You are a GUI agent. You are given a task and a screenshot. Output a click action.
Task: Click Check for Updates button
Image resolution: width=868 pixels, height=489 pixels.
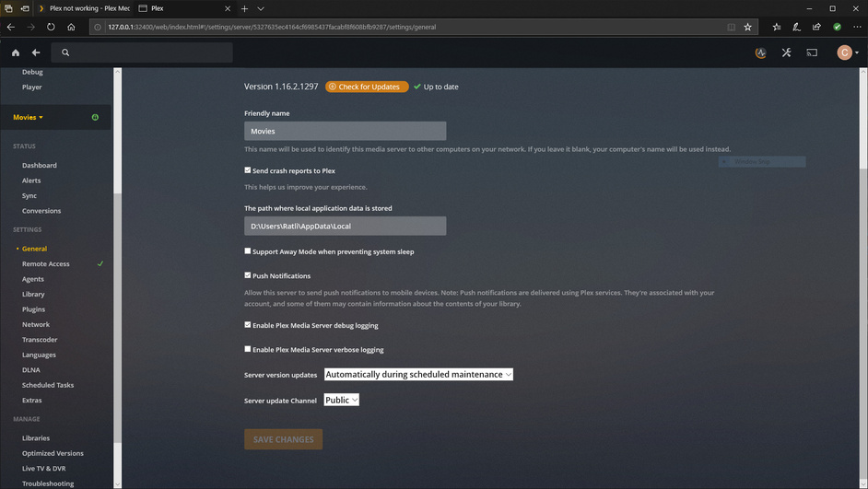pos(367,87)
